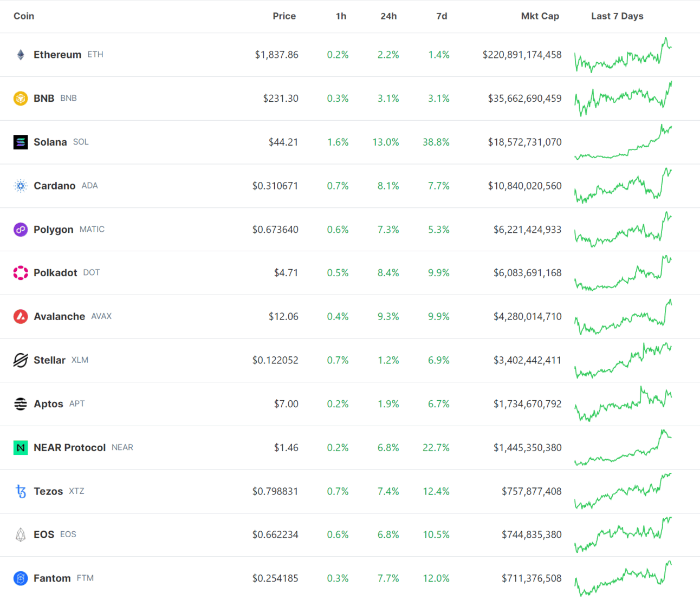The width and height of the screenshot is (700, 600).
Task: Click the Stellar logo icon
Action: [21, 360]
